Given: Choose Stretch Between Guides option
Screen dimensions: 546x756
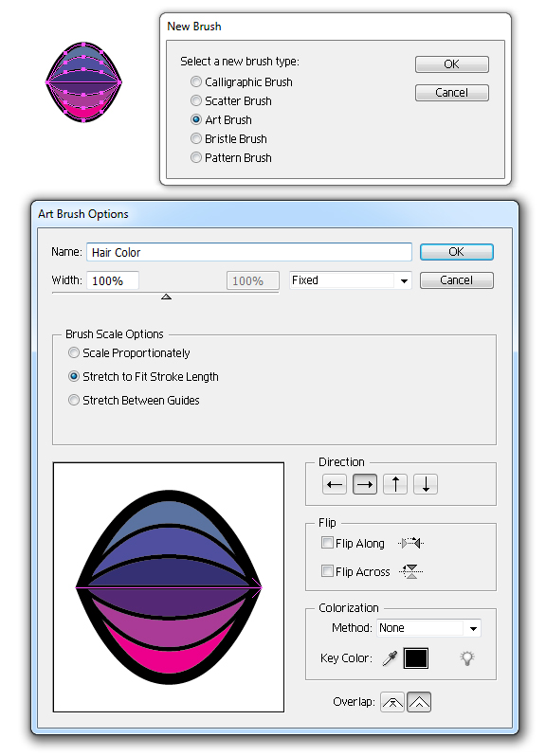Looking at the screenshot, I should [x=74, y=400].
